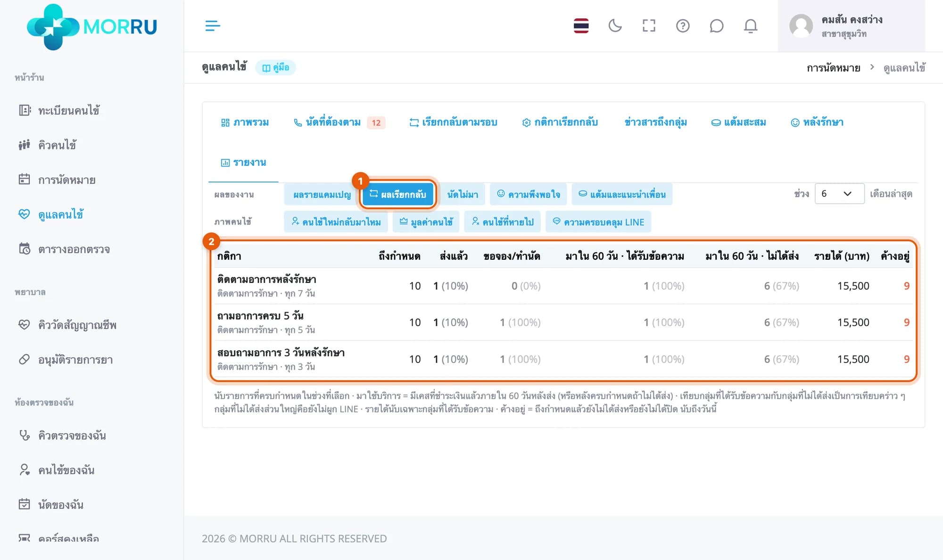Open the chat bubble icon

[x=716, y=25]
